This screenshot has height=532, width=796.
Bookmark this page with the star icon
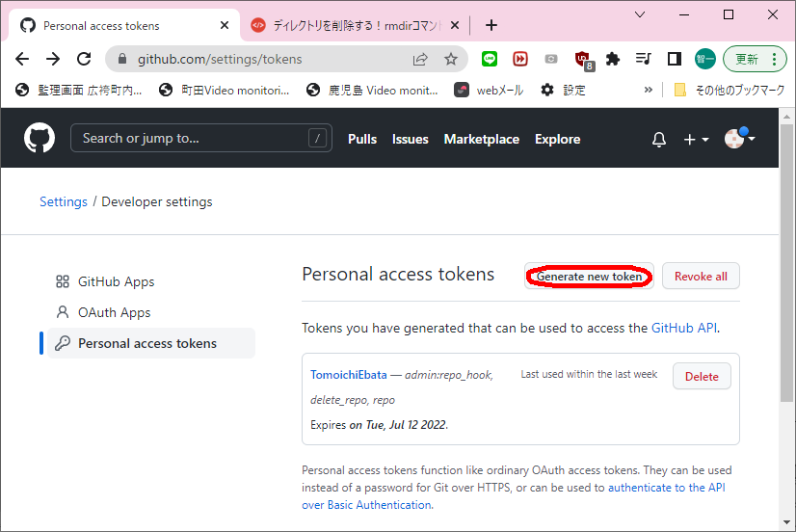451,59
